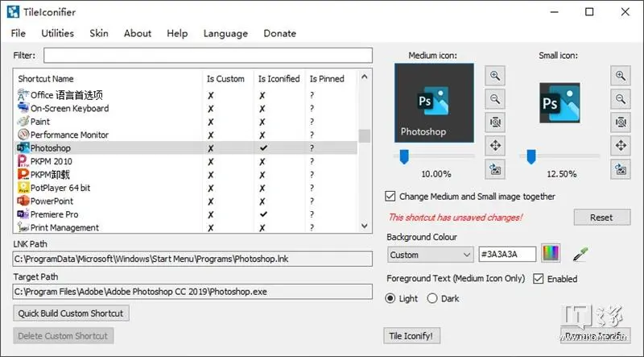644x357 pixels.
Task: Click the Photoshop row icon in list
Action: coord(23,147)
